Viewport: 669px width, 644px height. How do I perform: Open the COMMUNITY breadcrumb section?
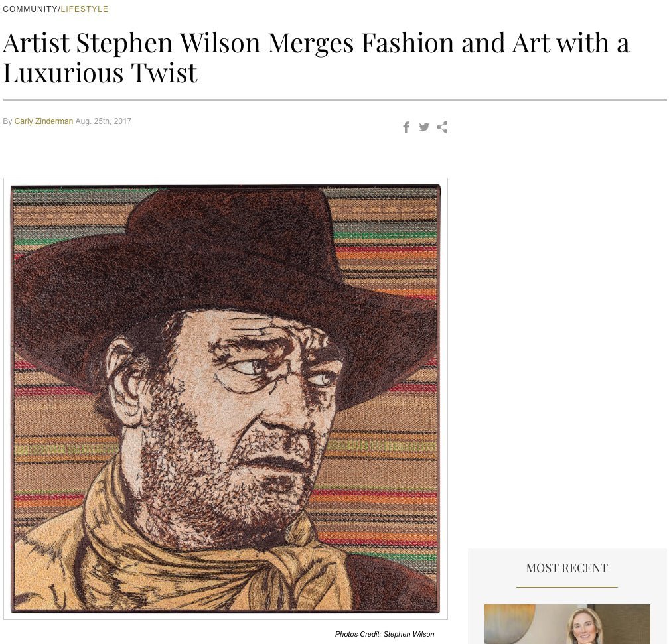[x=30, y=9]
